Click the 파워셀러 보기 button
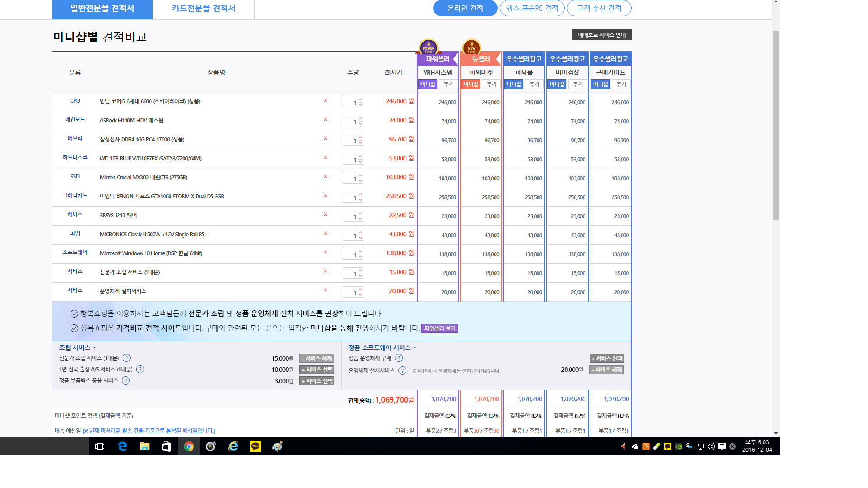Viewport: 868px width, 488px height. tap(439, 328)
